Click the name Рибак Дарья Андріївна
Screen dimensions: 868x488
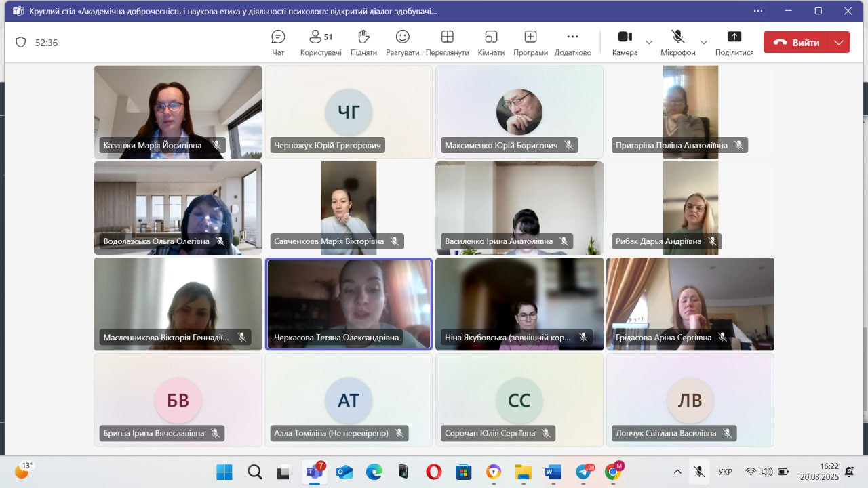658,241
